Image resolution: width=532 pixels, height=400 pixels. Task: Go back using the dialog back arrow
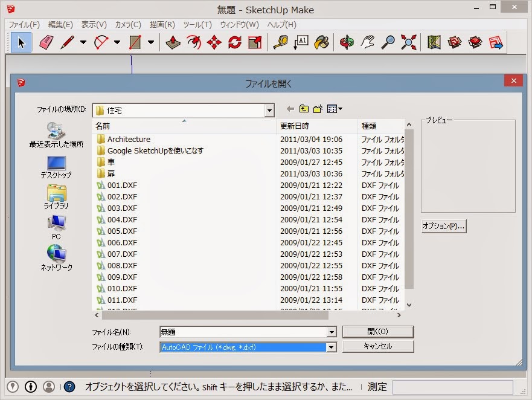click(x=290, y=109)
